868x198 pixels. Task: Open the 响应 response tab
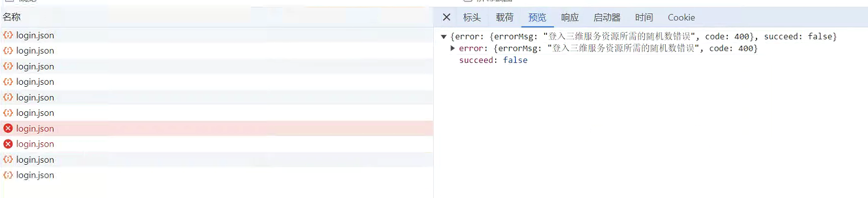coord(570,17)
